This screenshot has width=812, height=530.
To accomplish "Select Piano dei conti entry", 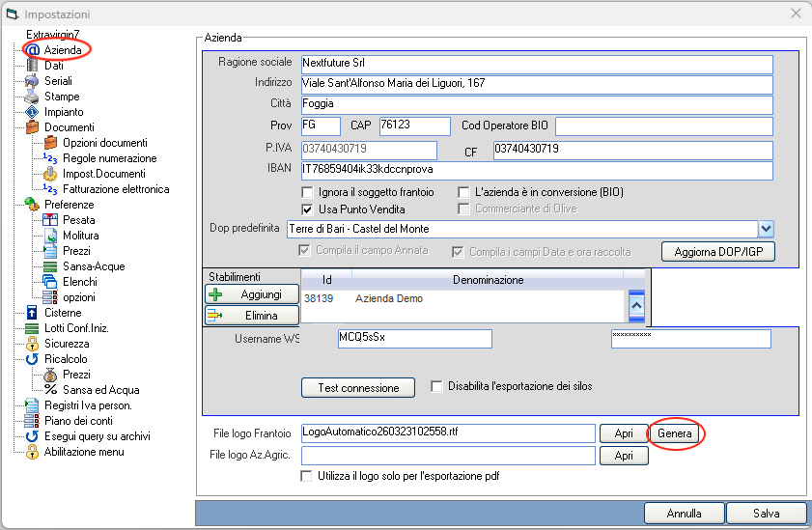I will coord(78,421).
